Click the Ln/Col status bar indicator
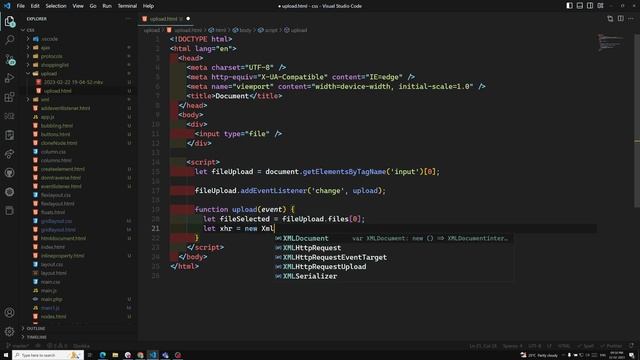The width and height of the screenshot is (640, 360). [x=483, y=346]
